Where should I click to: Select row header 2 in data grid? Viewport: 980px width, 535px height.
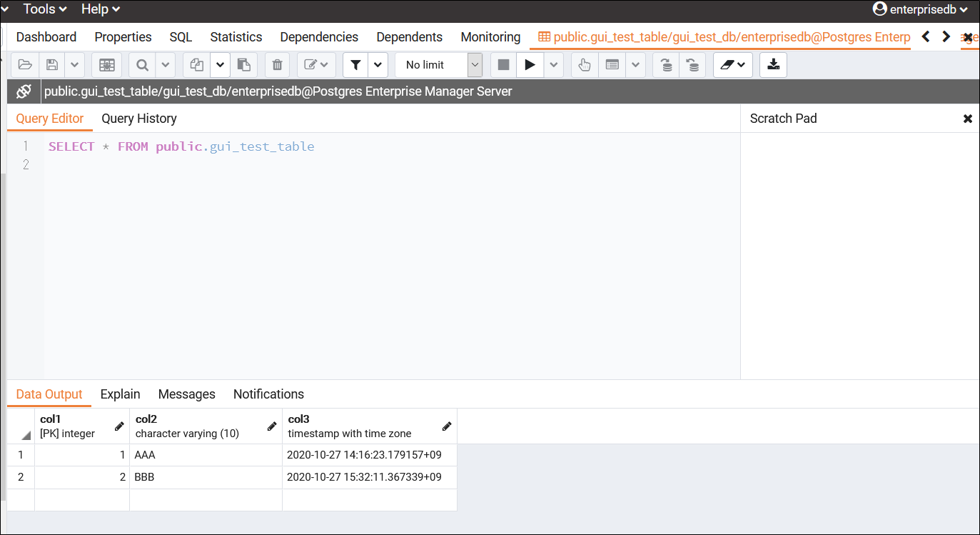click(x=21, y=477)
